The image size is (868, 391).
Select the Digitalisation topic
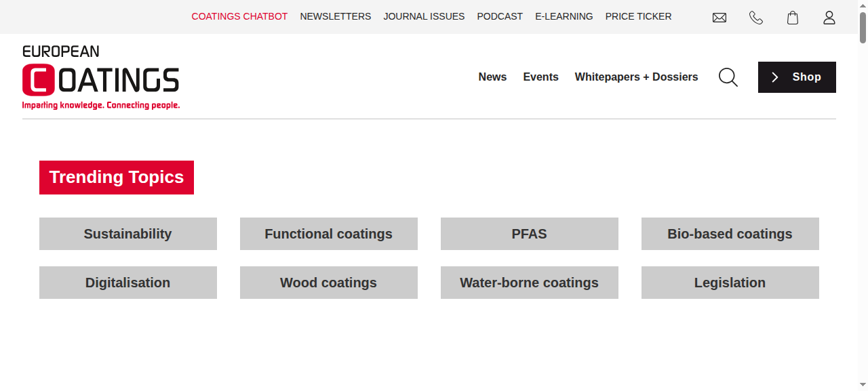128,283
